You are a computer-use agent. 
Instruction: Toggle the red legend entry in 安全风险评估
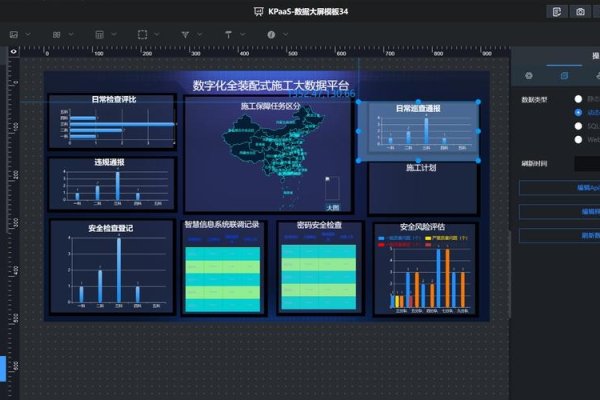click(x=399, y=245)
